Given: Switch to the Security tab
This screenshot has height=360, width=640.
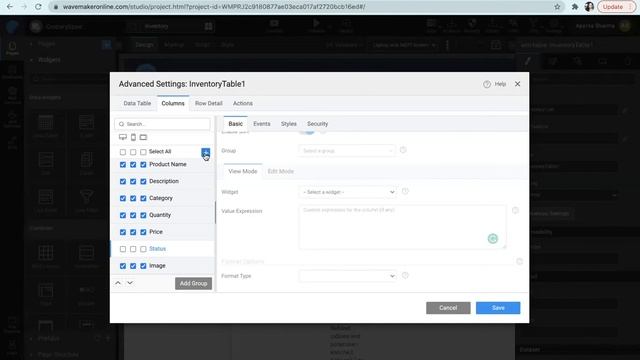Looking at the screenshot, I should [318, 124].
